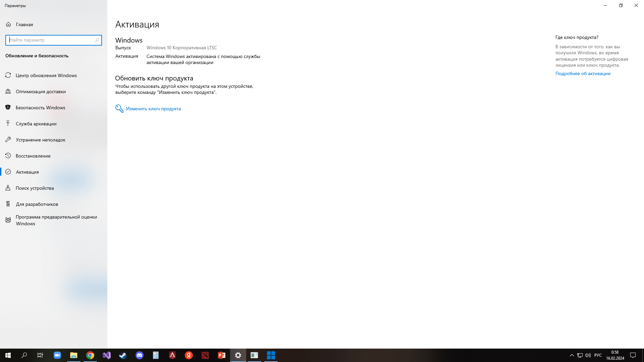The image size is (644, 362).
Task: Open the notification action center
Action: pos(633,355)
